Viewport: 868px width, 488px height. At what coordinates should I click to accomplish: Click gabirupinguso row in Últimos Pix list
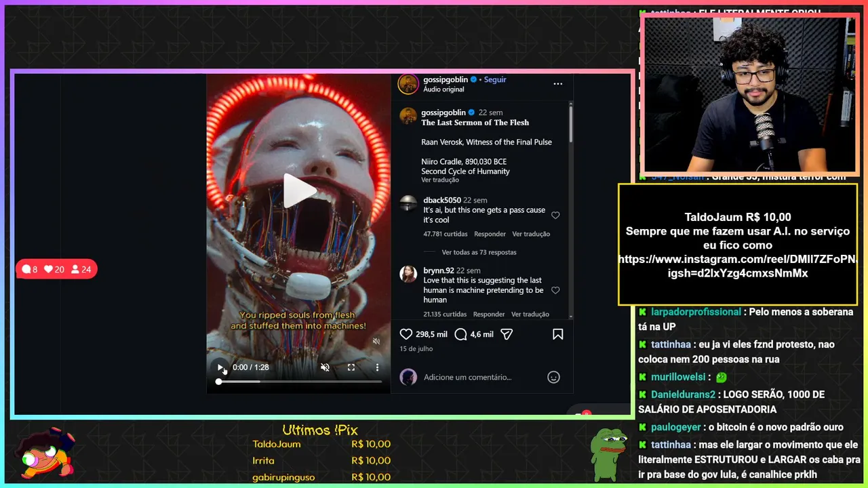321,477
